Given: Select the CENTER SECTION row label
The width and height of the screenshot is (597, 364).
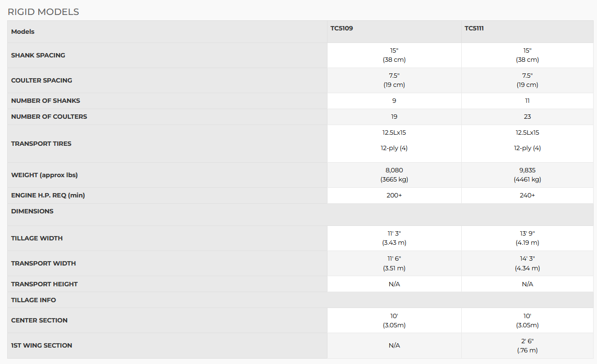Looking at the screenshot, I should (39, 321).
